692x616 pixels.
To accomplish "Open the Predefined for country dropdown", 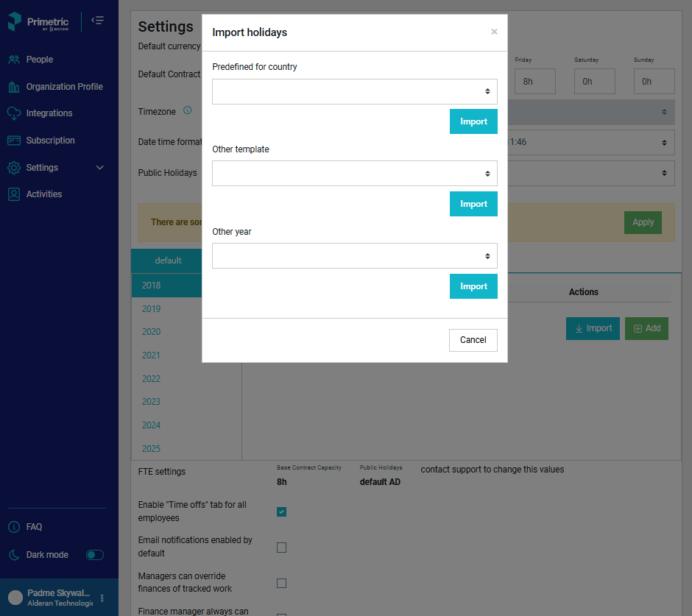I will click(x=354, y=92).
